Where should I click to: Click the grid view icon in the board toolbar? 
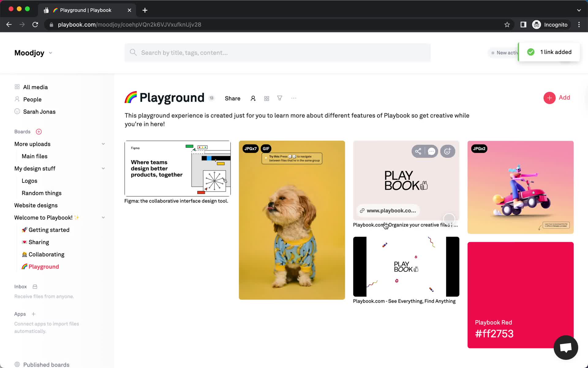266,98
